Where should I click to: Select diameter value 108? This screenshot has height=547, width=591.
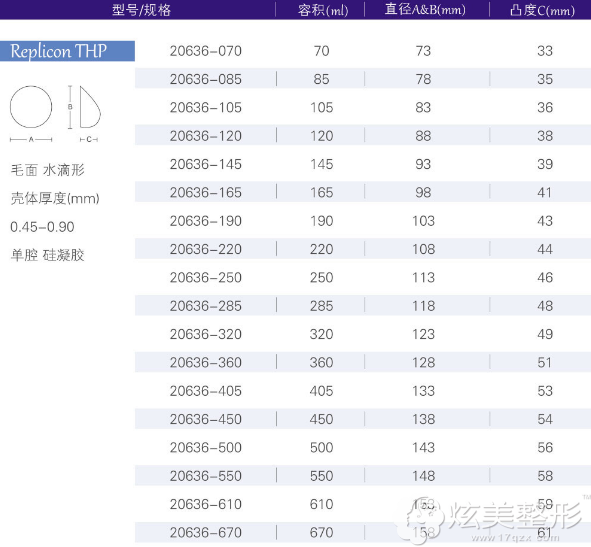(x=424, y=249)
